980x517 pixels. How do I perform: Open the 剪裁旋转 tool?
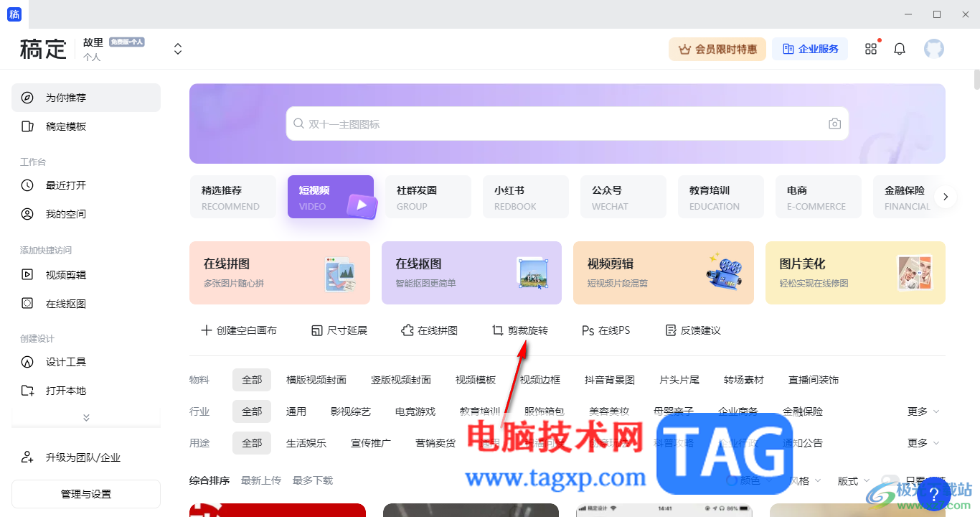(x=519, y=330)
